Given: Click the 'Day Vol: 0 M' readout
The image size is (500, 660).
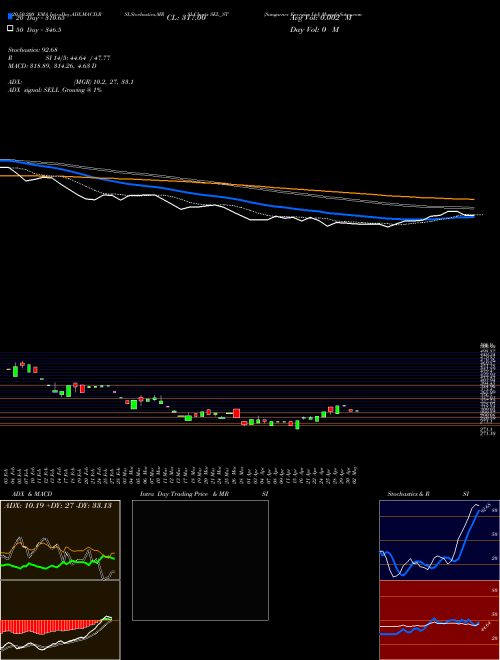Looking at the screenshot, I should click(314, 30).
